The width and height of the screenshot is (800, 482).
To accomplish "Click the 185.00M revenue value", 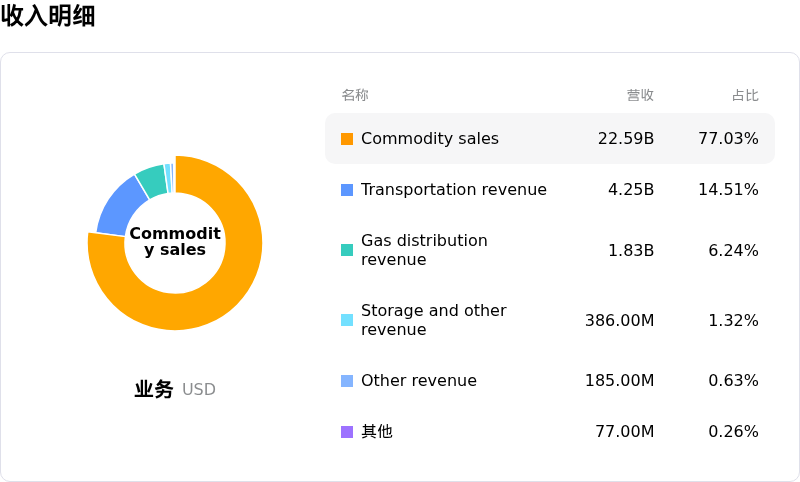I will (619, 380).
